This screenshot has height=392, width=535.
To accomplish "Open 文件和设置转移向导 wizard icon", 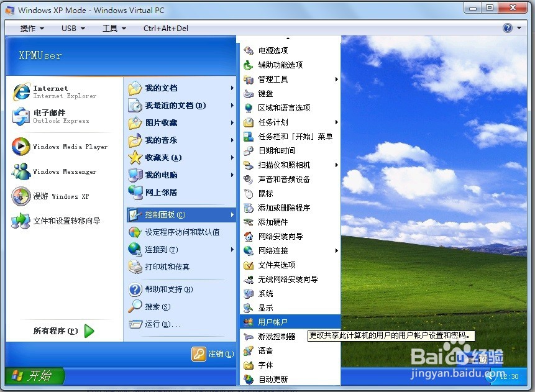I will [x=21, y=221].
